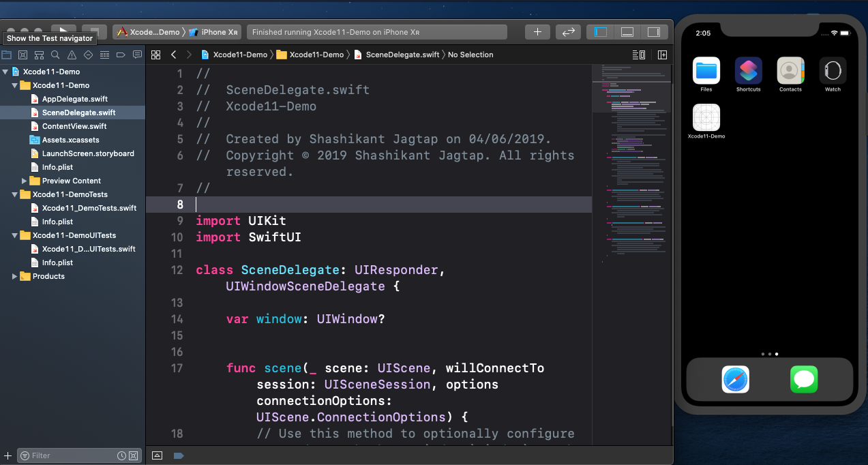Viewport: 868px width, 465px height.
Task: Open the Breakpoint navigator tab icon
Action: tap(121, 55)
